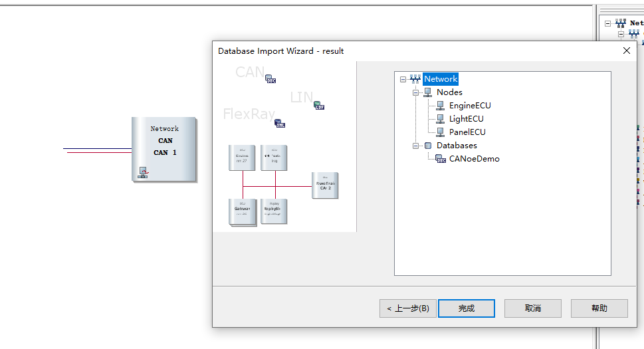Collapse the Databases branch
644x349 pixels.
(415, 146)
